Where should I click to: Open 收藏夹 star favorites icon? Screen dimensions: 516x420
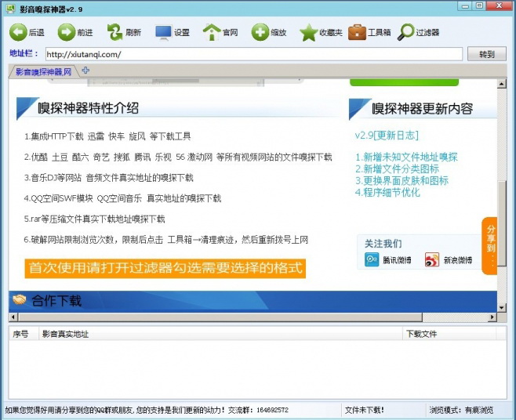[309, 33]
